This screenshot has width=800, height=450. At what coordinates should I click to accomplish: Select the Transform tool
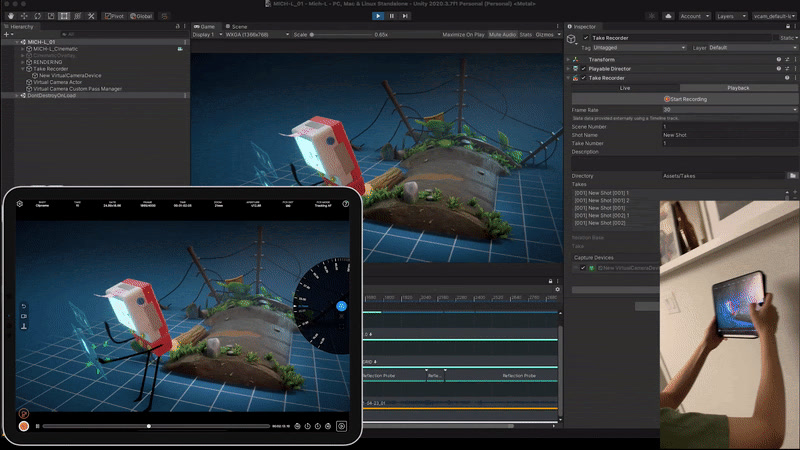[78, 16]
